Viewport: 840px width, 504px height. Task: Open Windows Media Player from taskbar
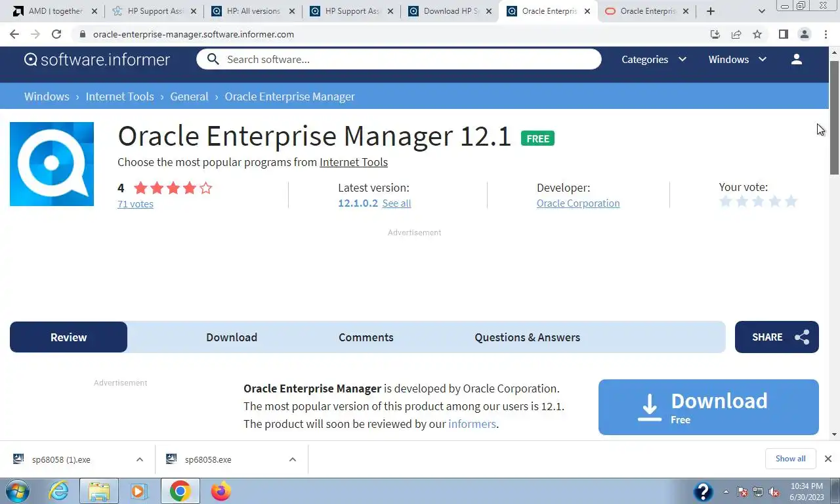[138, 491]
